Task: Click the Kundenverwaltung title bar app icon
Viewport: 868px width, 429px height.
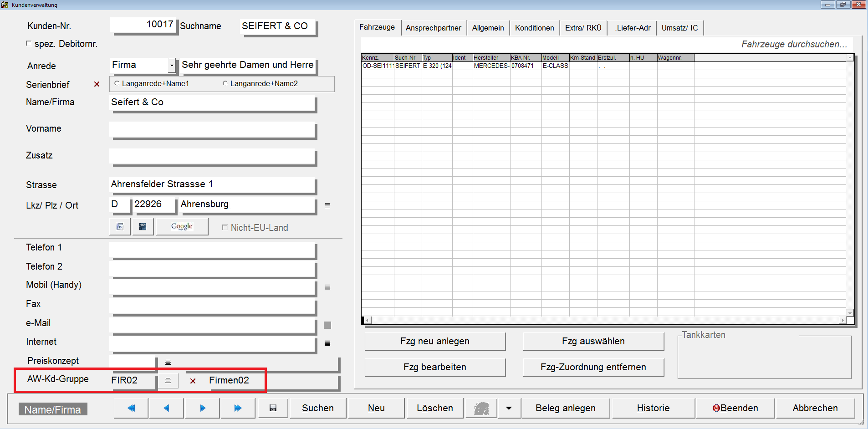Action: point(5,5)
